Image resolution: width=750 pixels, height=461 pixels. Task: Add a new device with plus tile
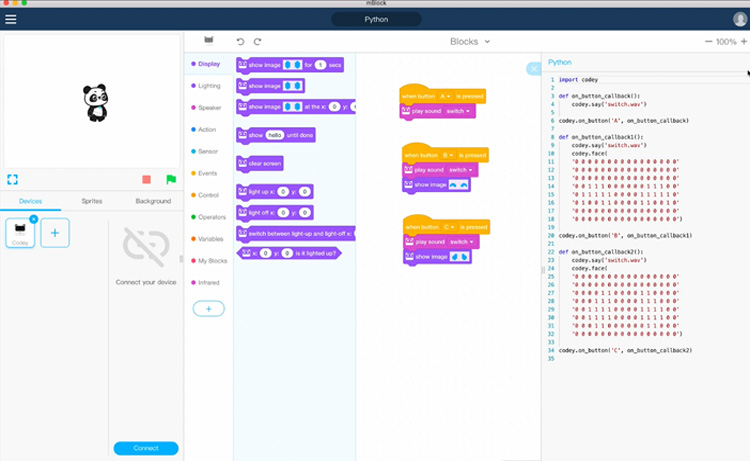pos(54,233)
